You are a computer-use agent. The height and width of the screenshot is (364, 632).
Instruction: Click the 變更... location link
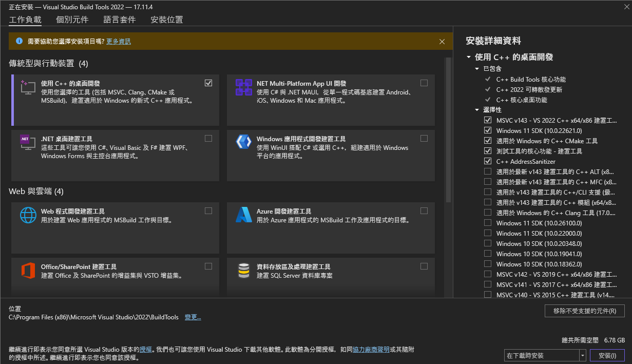pyautogui.click(x=193, y=317)
